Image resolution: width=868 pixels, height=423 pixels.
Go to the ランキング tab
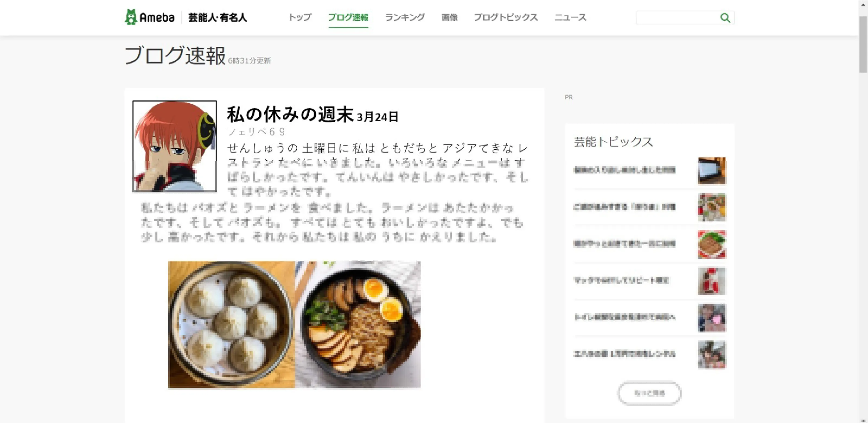coord(405,17)
